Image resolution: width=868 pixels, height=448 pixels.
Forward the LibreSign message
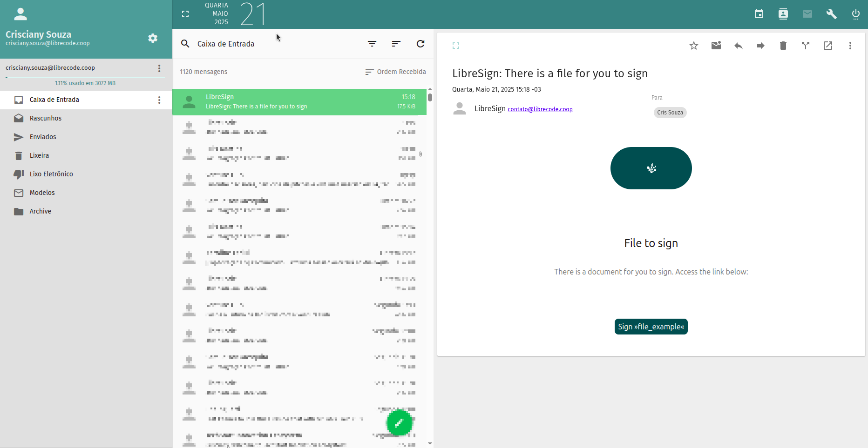pyautogui.click(x=761, y=46)
